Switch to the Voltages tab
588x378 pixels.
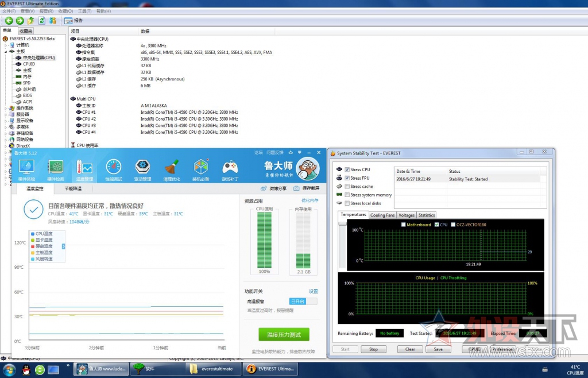407,215
